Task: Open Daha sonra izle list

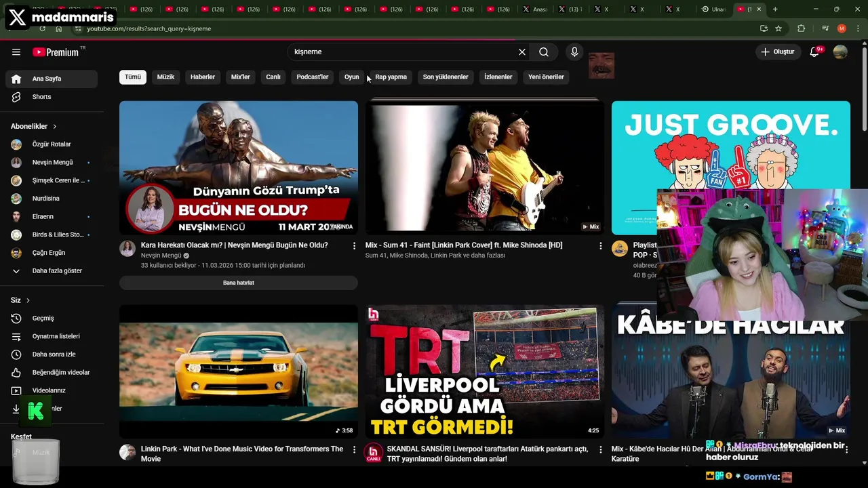Action: click(52, 354)
